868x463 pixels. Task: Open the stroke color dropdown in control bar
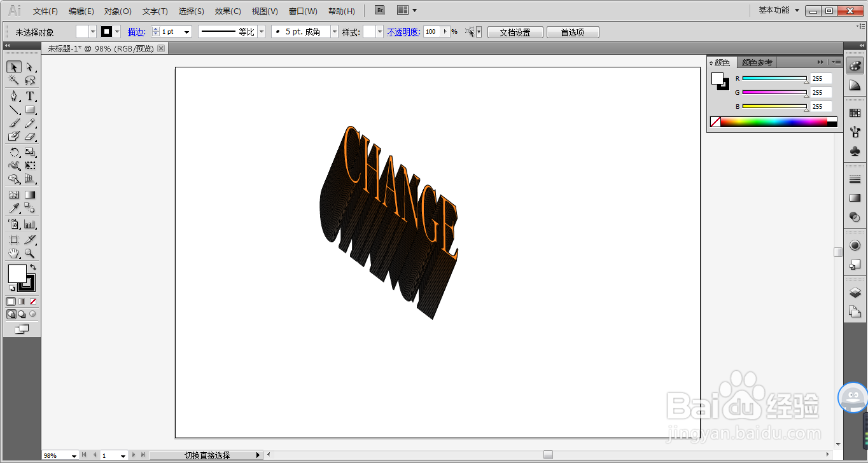(117, 32)
